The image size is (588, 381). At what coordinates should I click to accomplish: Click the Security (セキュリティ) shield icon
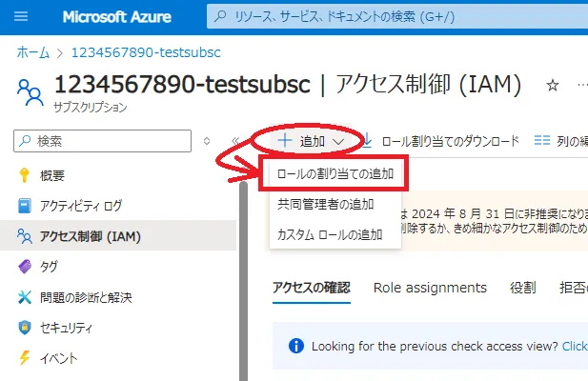pos(25,328)
